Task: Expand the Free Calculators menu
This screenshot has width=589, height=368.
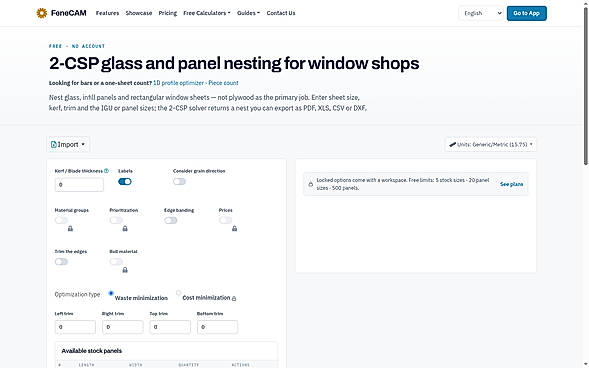Action: point(207,13)
